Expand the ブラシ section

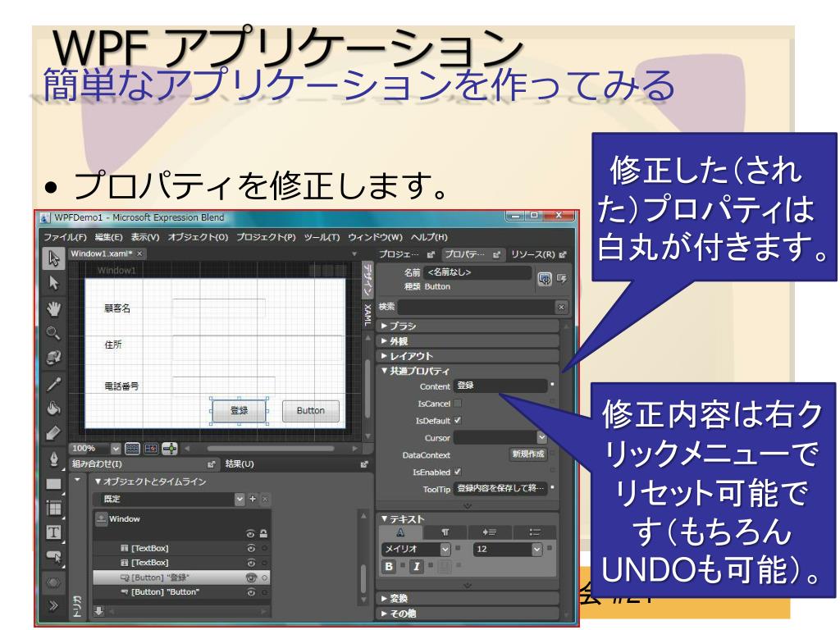tap(384, 326)
